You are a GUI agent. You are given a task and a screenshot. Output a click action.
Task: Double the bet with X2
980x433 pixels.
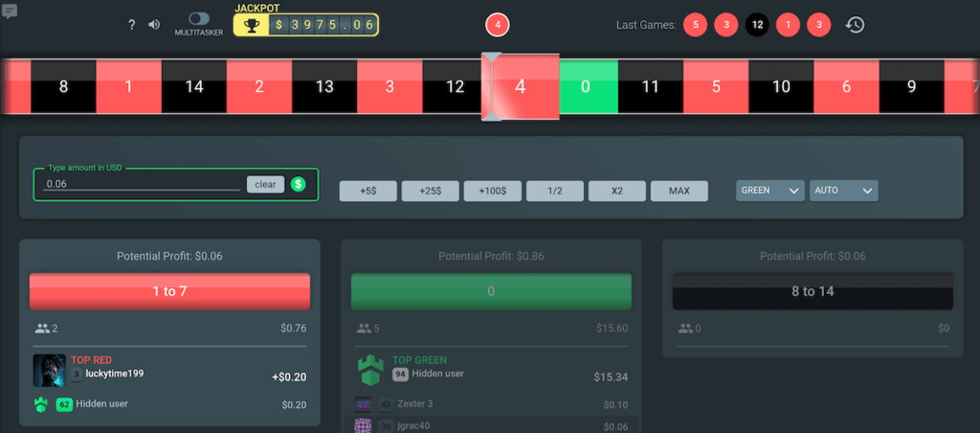pos(617,191)
